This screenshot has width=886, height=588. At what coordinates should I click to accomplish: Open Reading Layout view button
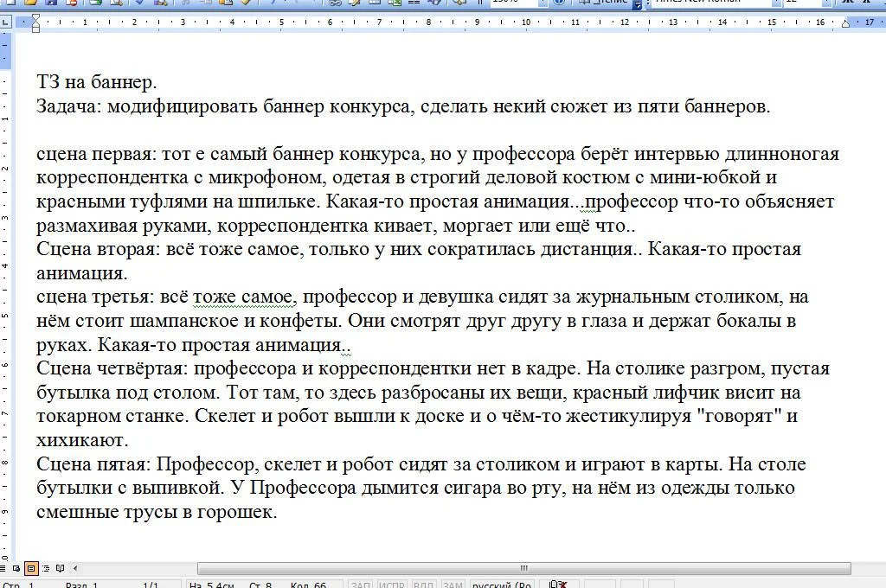click(60, 568)
